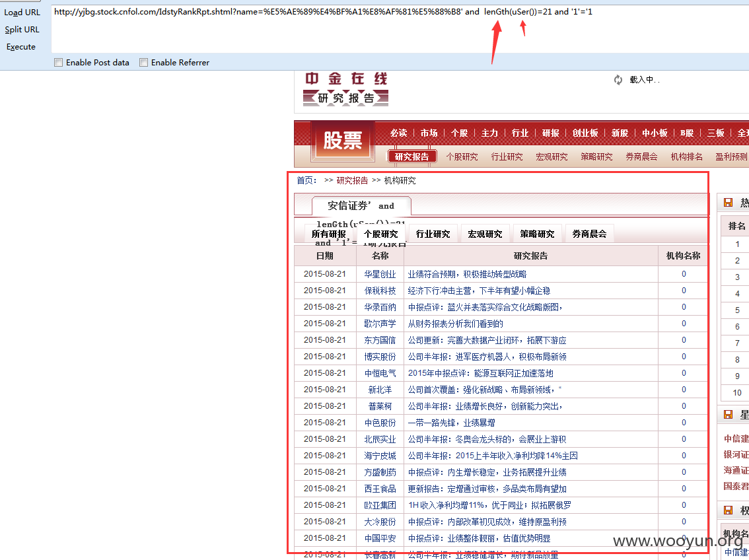
Task: Open stock link 博实股份
Action: (380, 357)
